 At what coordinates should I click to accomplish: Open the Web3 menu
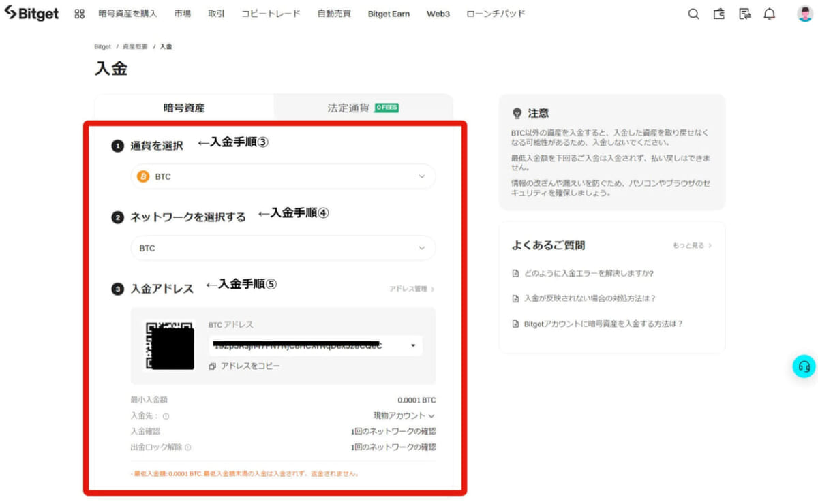click(x=438, y=14)
